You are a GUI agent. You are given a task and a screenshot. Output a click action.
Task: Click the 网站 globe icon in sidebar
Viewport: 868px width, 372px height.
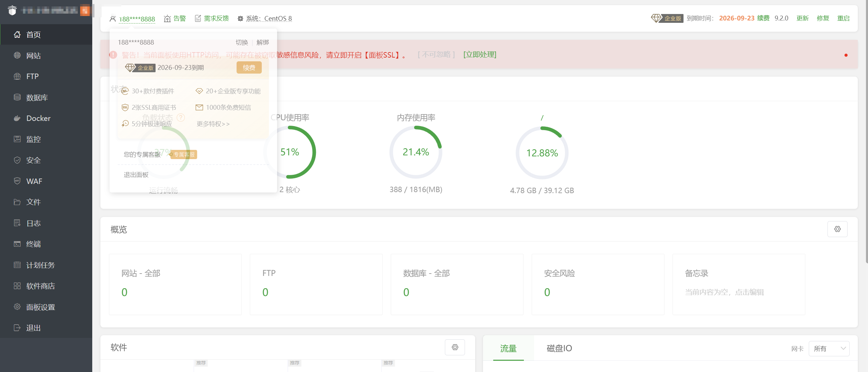[x=17, y=55]
